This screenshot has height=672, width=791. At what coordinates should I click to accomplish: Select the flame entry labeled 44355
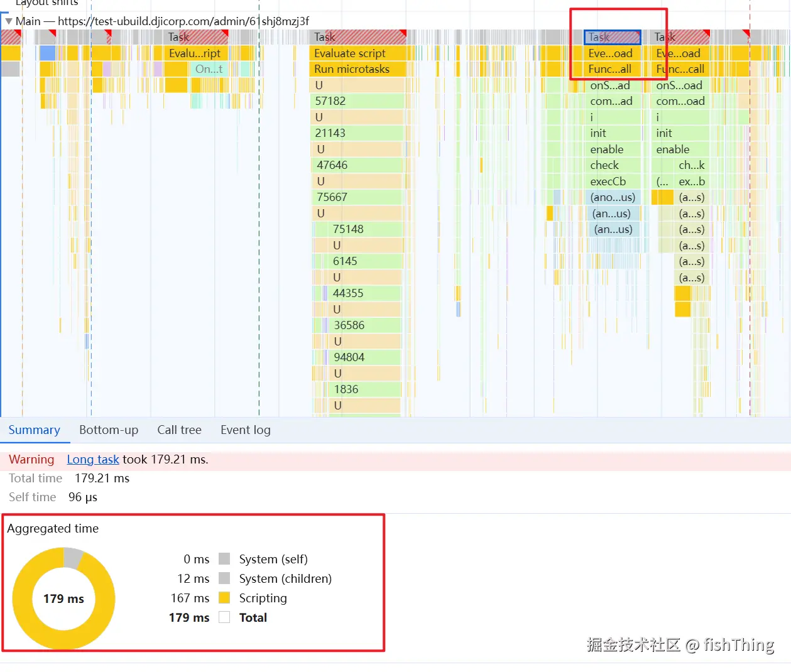[x=366, y=293]
